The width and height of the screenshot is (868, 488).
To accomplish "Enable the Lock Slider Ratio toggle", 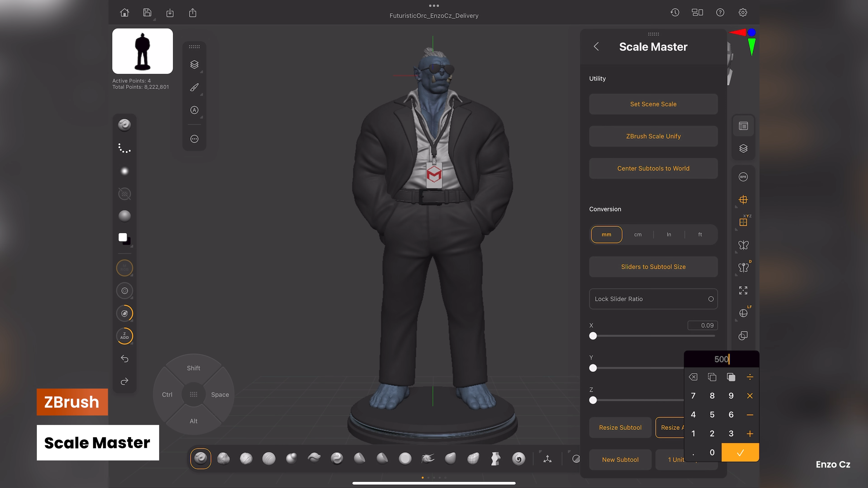I will [711, 299].
